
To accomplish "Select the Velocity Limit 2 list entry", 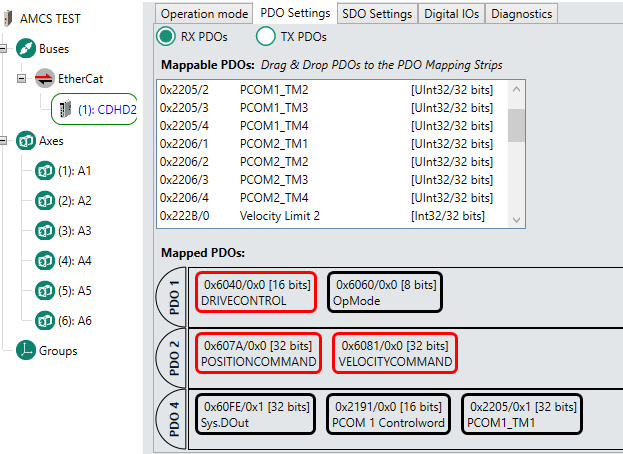I will tap(279, 216).
